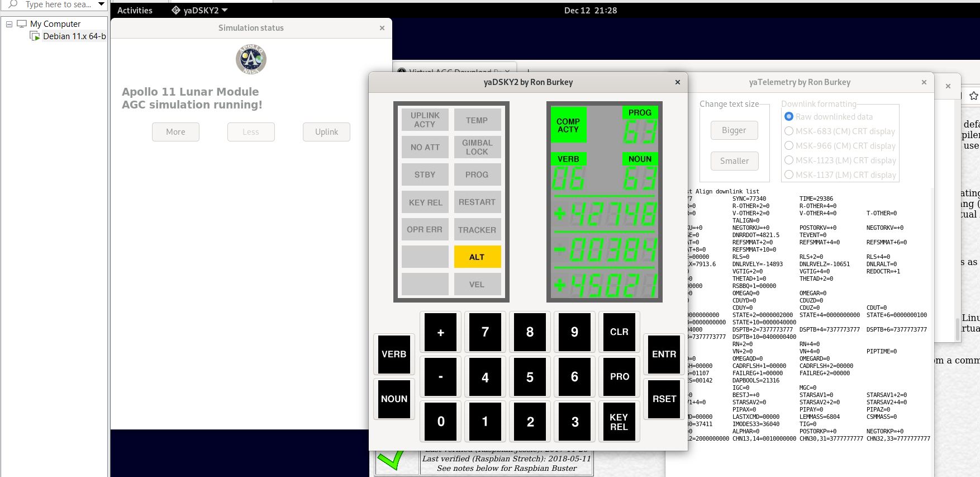
Task: Click the +45021 register readout
Action: coord(605,285)
